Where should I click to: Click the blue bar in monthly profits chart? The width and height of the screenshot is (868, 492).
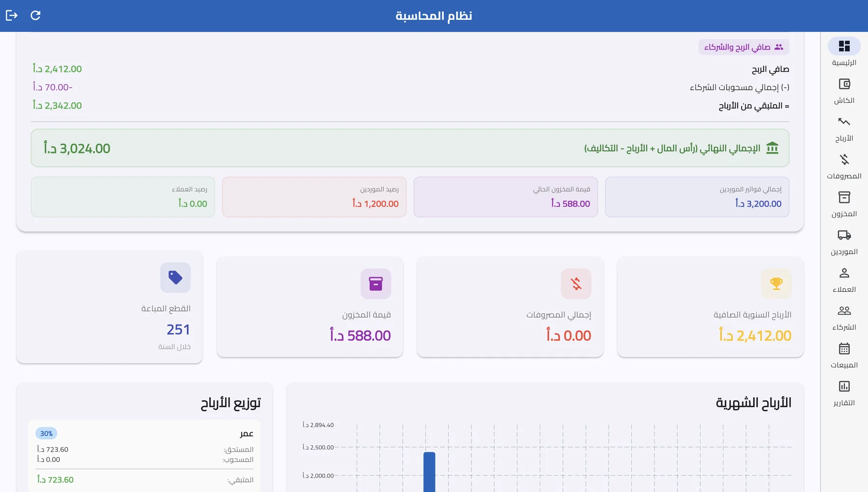click(x=429, y=472)
